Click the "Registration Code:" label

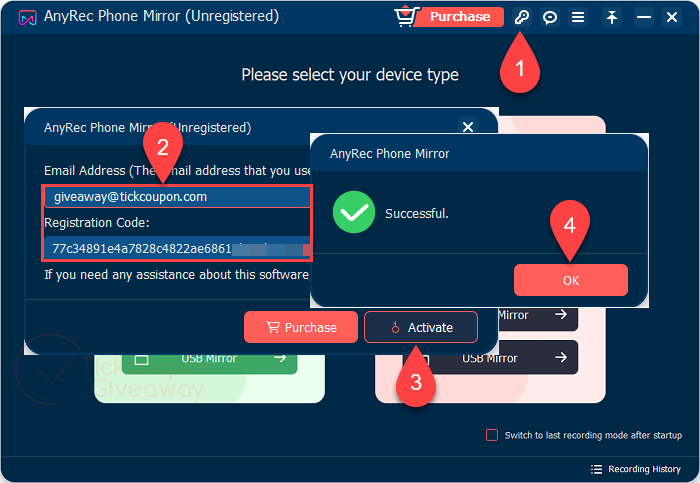97,223
